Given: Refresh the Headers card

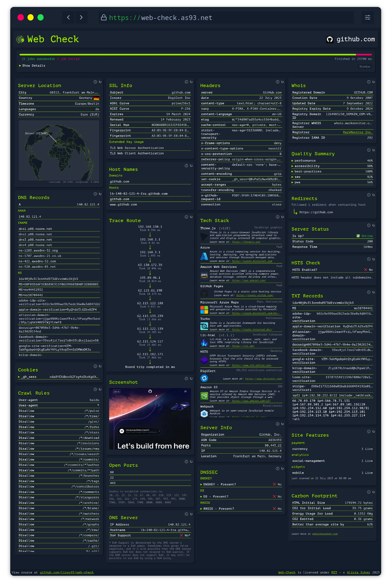Looking at the screenshot, I should tap(282, 82).
